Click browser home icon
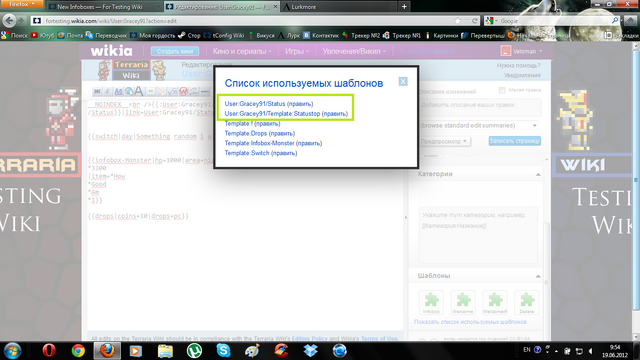 (x=630, y=20)
